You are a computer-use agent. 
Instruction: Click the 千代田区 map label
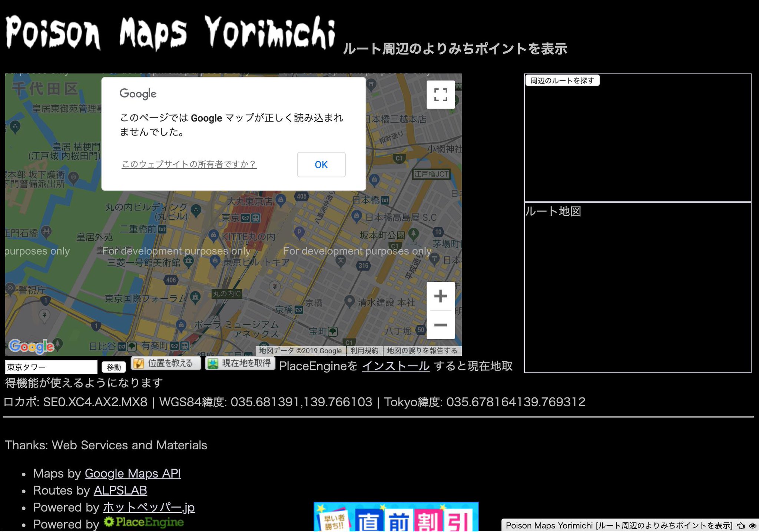[45, 89]
